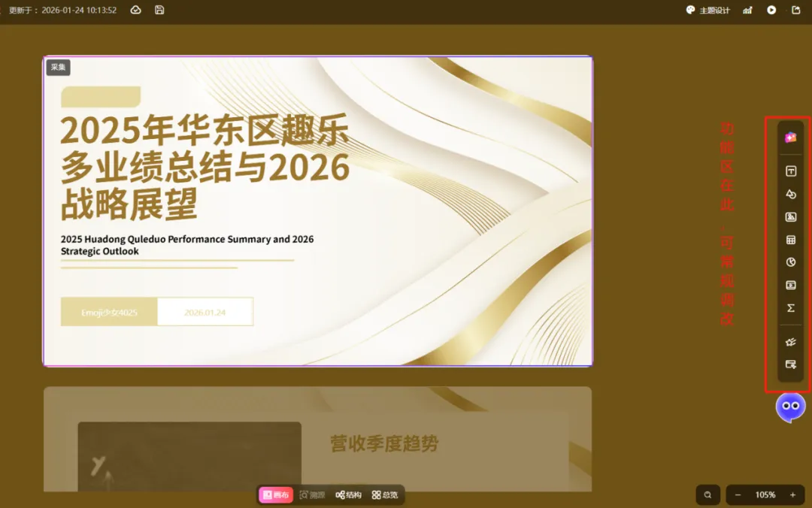Increase zoom with plus button
Image resolution: width=812 pixels, height=508 pixels.
(x=792, y=495)
